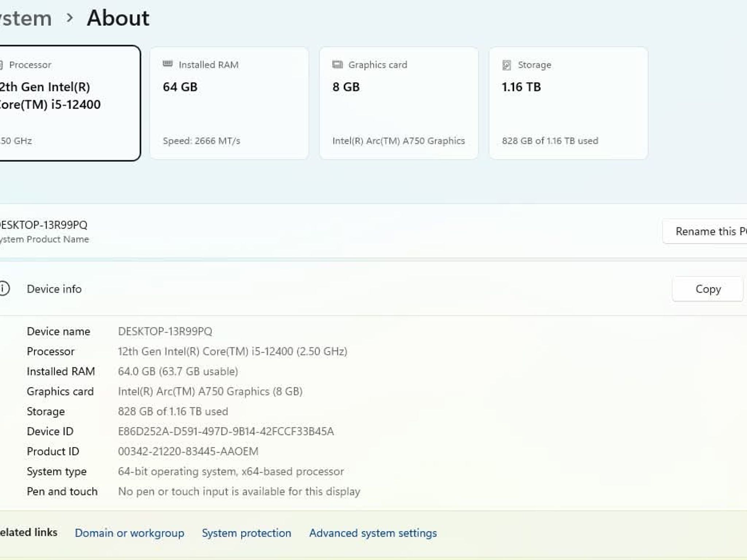The height and width of the screenshot is (560, 747).
Task: Click 'Intel(R) Arc(TM) A750 Graphics (8 GB)' value
Action: pos(210,391)
